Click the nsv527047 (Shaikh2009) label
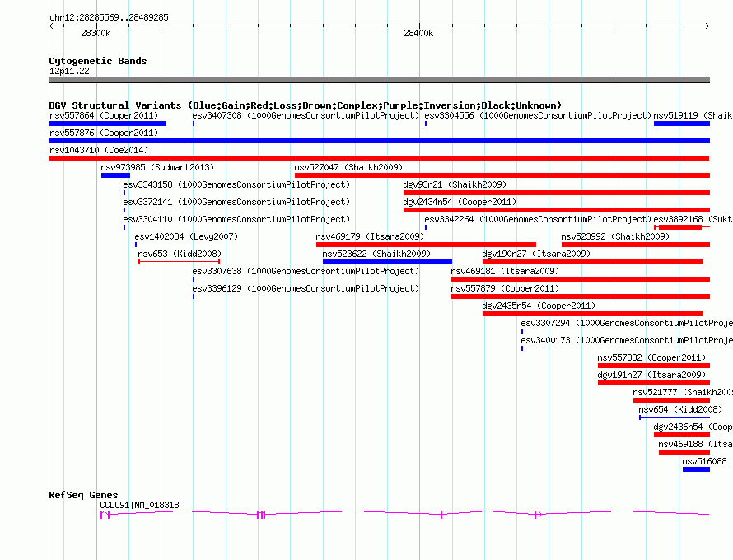The image size is (733, 560). point(348,167)
